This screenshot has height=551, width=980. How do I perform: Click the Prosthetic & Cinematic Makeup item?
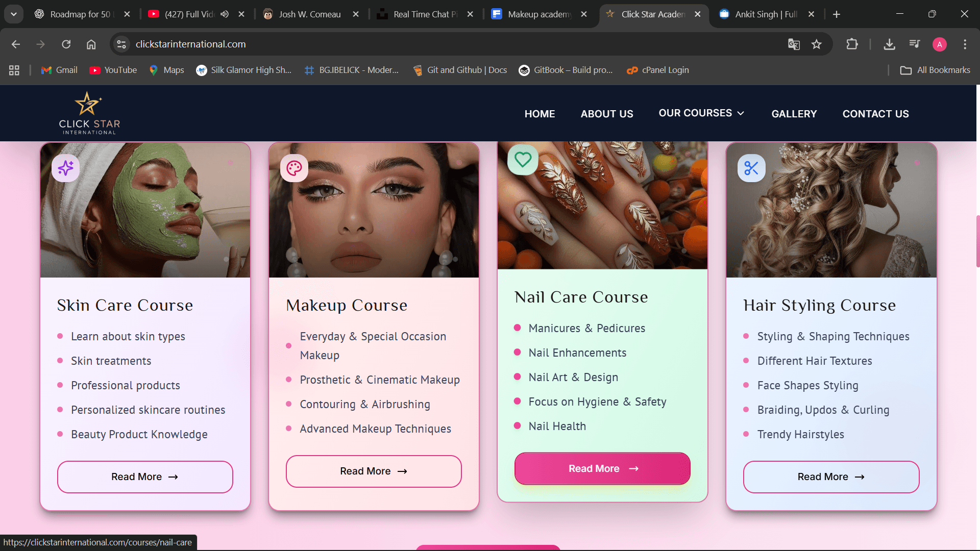[380, 380]
